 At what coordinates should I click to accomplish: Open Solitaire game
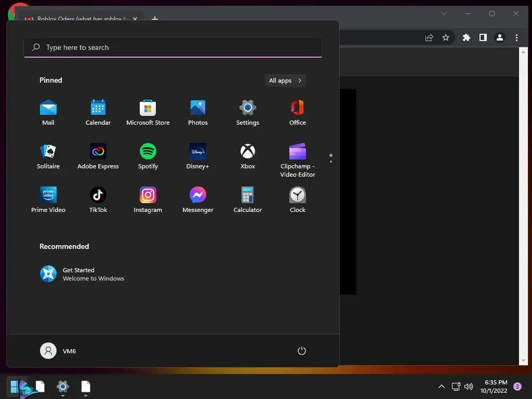click(x=48, y=156)
